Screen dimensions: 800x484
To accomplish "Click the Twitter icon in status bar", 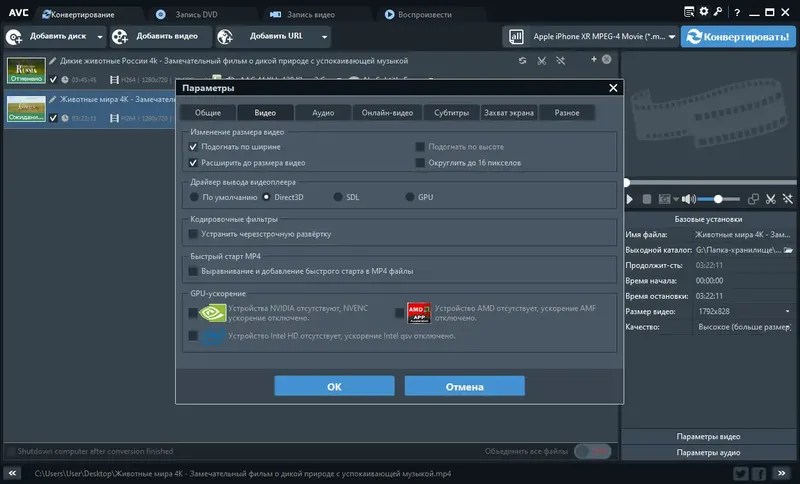I will click(741, 474).
